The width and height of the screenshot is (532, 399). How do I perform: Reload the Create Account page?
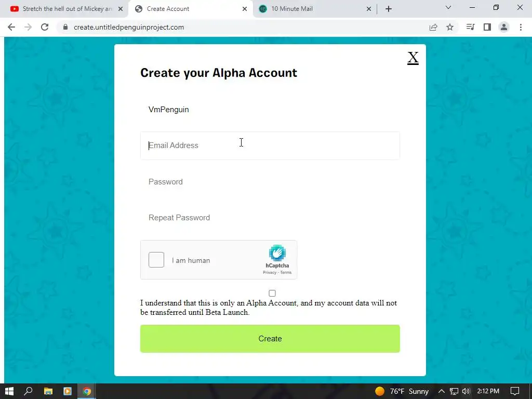point(45,27)
